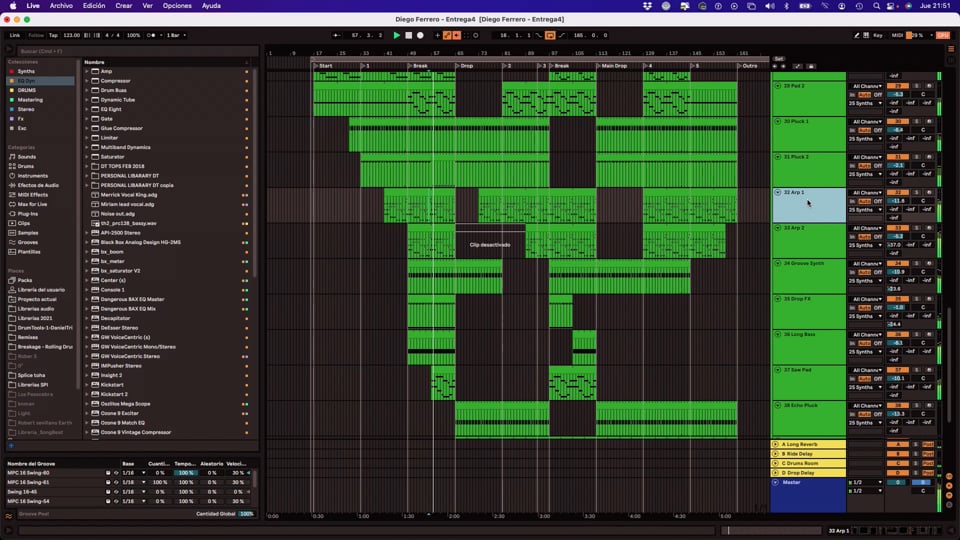
Task: Expand the Amp folder
Action: coord(87,72)
